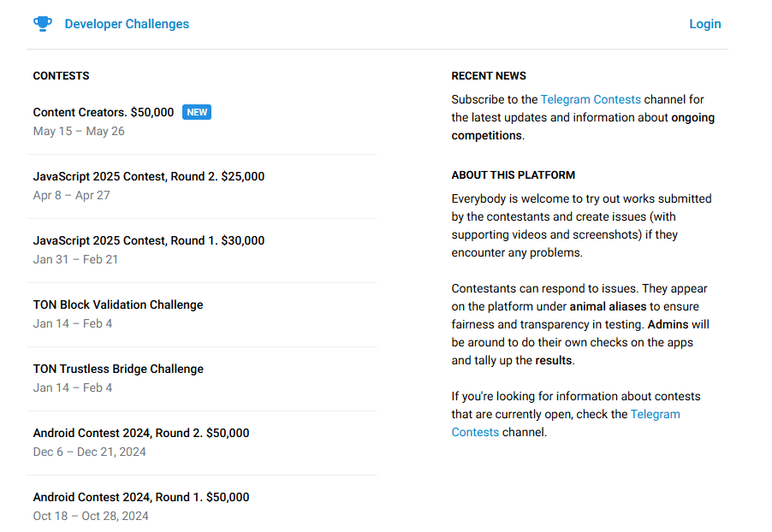Follow the Telegram Contests link in Recent News
Image resolution: width=772 pixels, height=532 pixels.
pyautogui.click(x=591, y=99)
